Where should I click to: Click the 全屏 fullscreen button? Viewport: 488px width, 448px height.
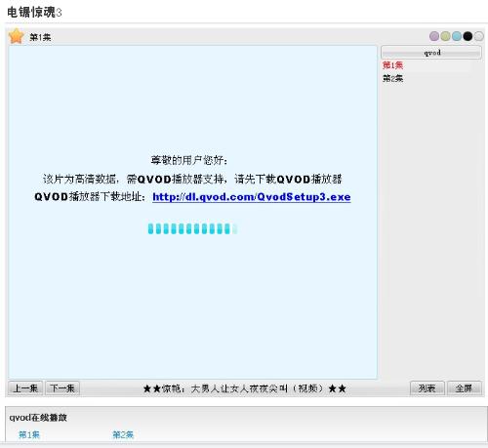pos(465,388)
